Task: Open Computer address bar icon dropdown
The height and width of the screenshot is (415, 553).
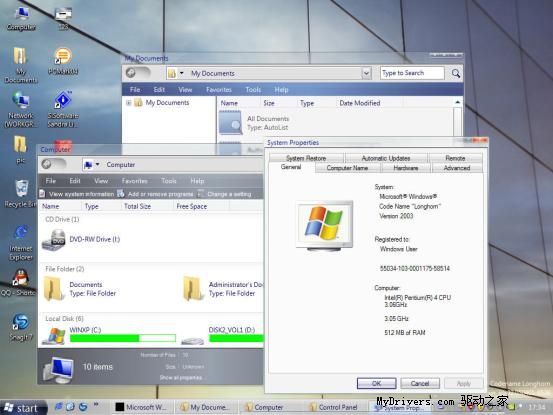Action: pos(97,164)
